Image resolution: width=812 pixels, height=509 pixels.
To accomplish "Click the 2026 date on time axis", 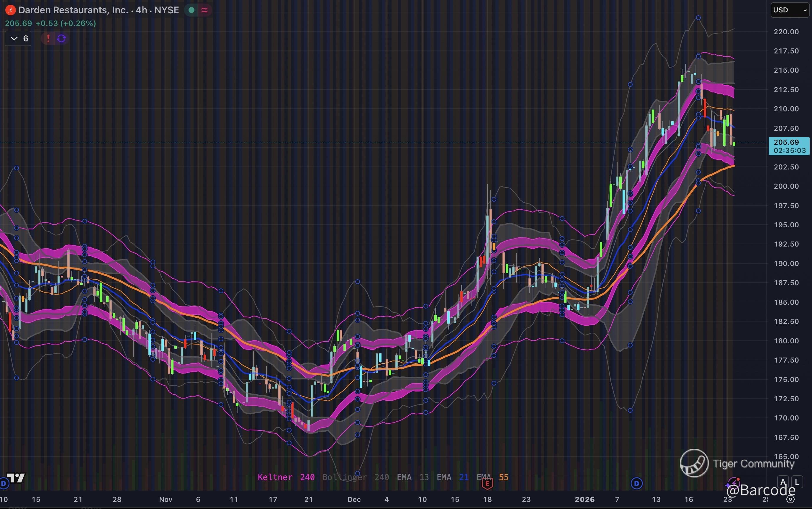I will (x=585, y=500).
